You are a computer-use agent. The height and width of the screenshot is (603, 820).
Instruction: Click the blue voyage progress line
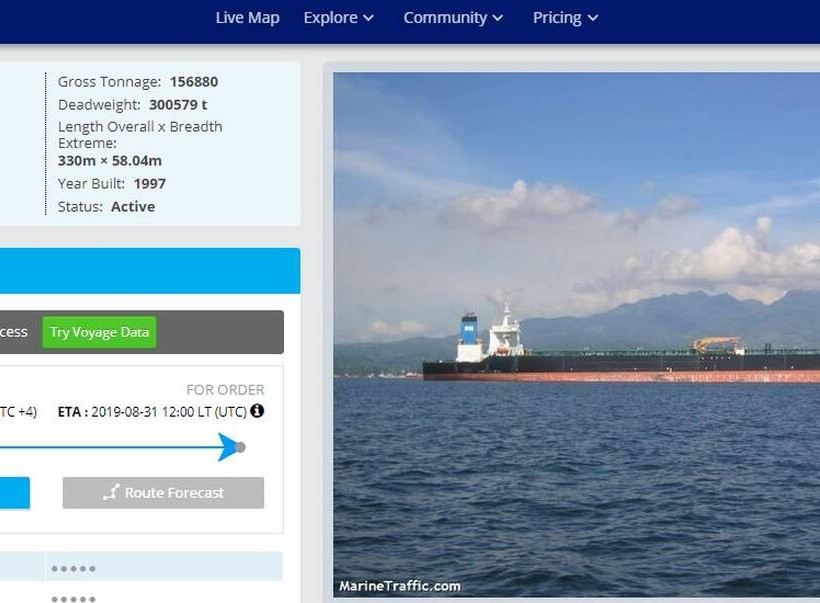100,447
